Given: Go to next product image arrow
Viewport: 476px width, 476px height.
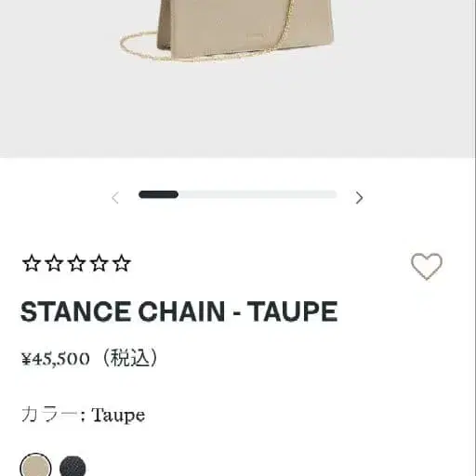Looking at the screenshot, I should [x=359, y=197].
